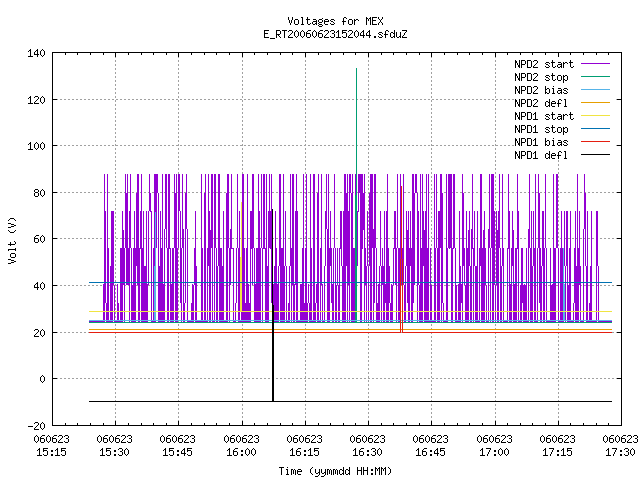Click the 17:15 time axis label

[557, 452]
